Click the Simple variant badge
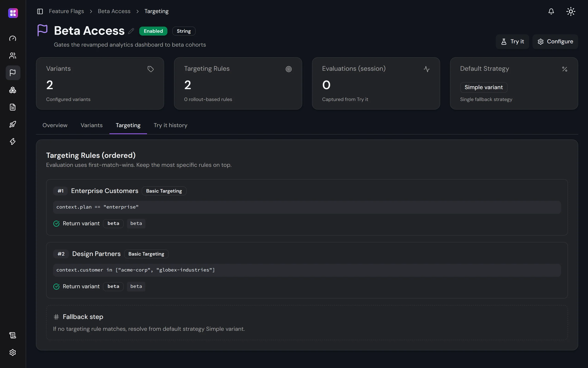Image resolution: width=588 pixels, height=368 pixels. point(483,87)
